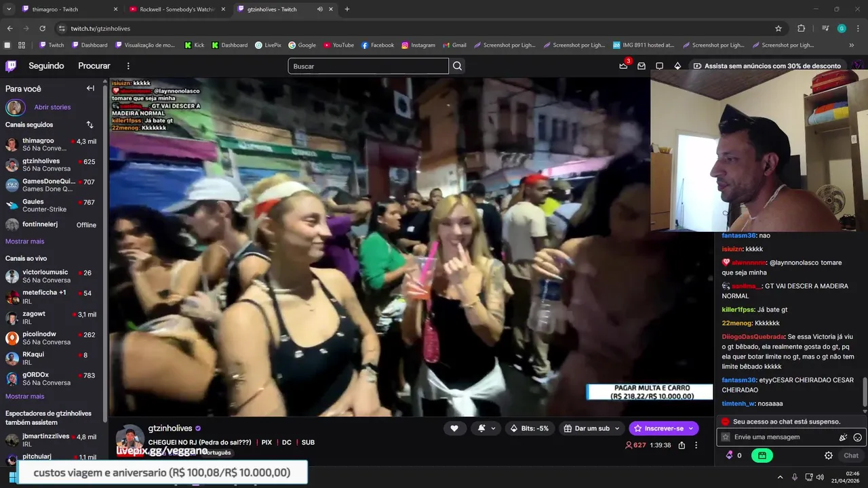The height and width of the screenshot is (488, 868).
Task: Expand the Inscrever-se dropdown arrow
Action: click(691, 428)
